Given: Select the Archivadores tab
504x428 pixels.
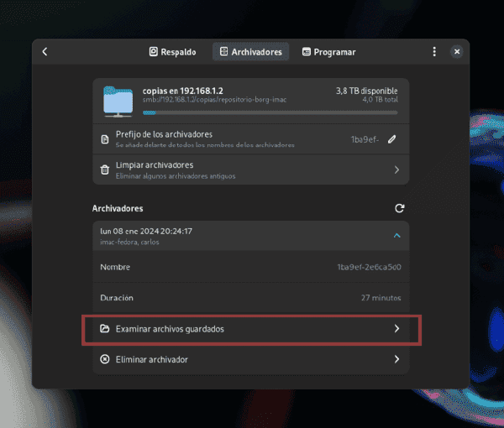Looking at the screenshot, I should click(x=250, y=52).
